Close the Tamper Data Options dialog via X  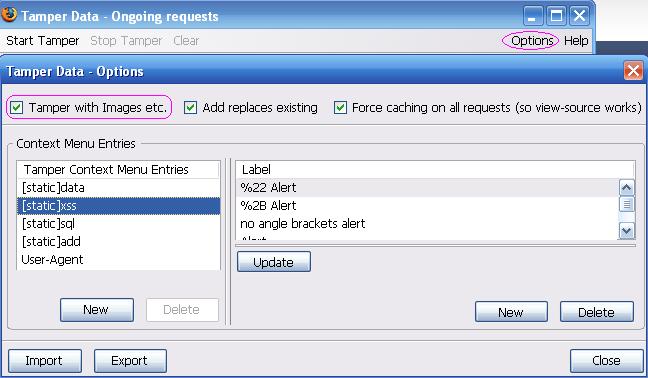[633, 71]
